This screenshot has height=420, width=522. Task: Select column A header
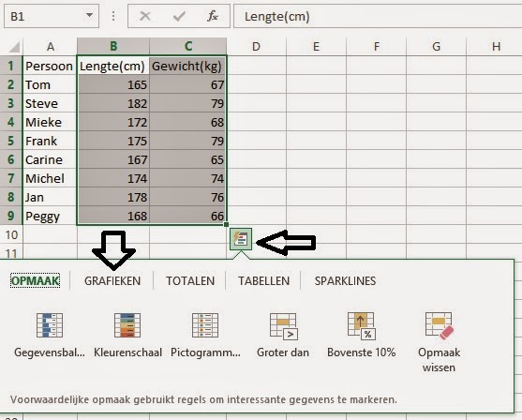point(50,46)
